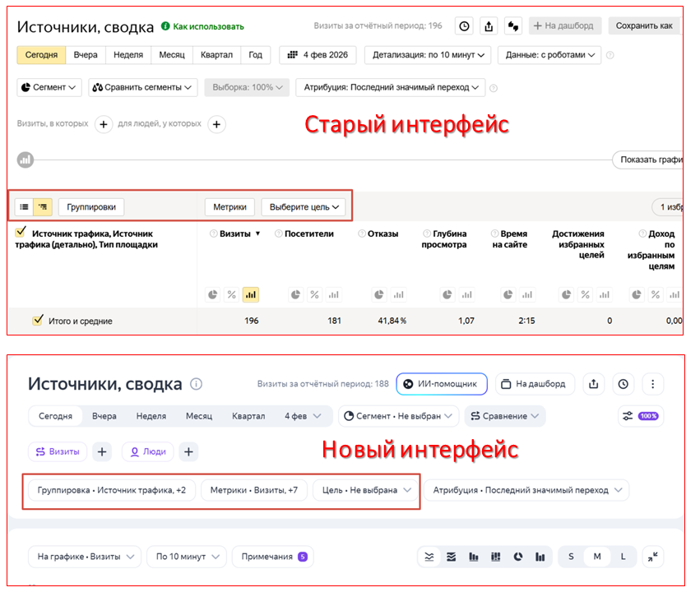Click the collapse chart arrows icon
700x592 pixels.
point(652,557)
